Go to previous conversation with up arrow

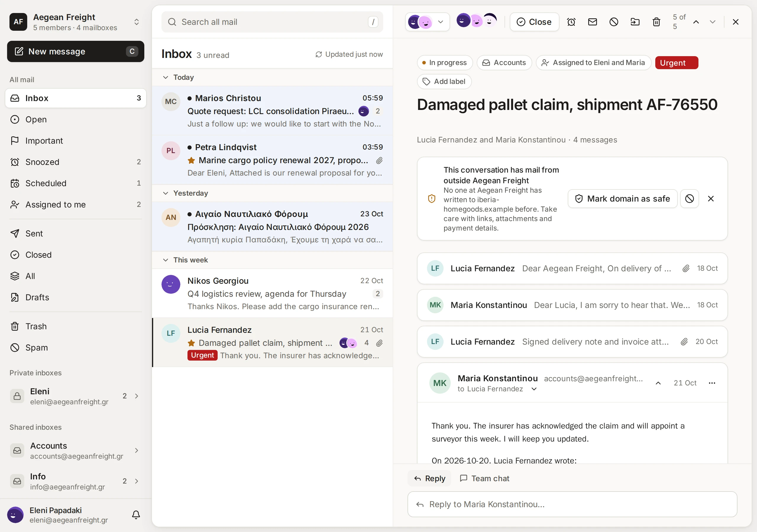coord(696,22)
